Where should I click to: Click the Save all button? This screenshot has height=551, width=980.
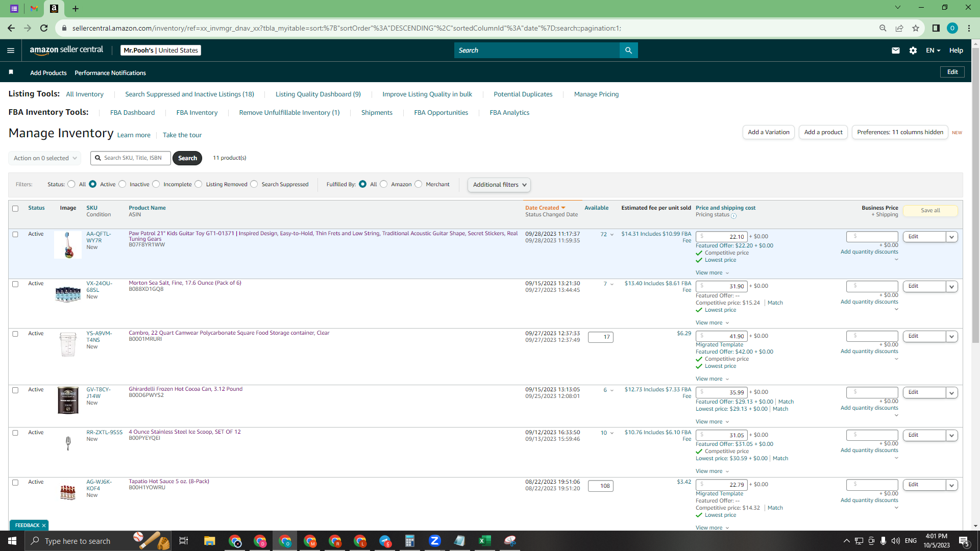pos(930,210)
